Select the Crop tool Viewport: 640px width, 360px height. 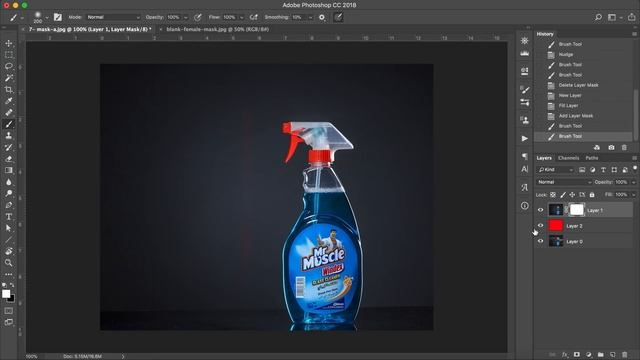[9, 89]
